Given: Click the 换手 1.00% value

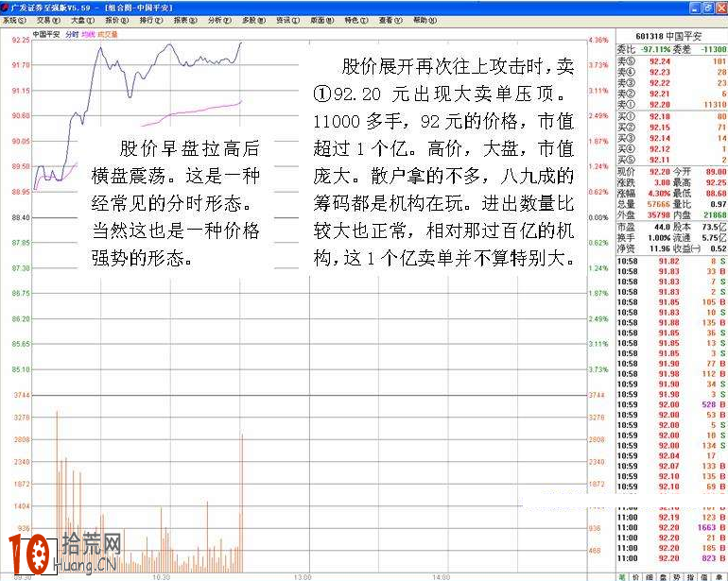Looking at the screenshot, I should coord(659,238).
